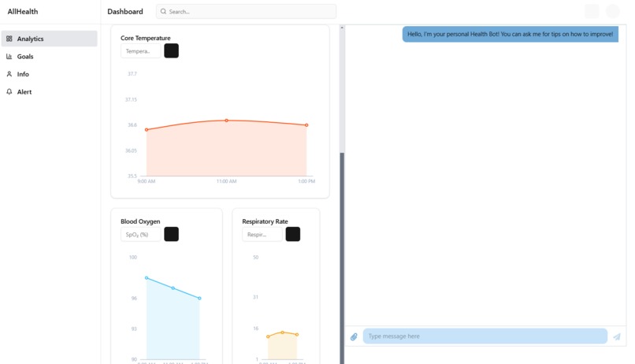
Task: Focus the Search field in header
Action: click(x=246, y=12)
